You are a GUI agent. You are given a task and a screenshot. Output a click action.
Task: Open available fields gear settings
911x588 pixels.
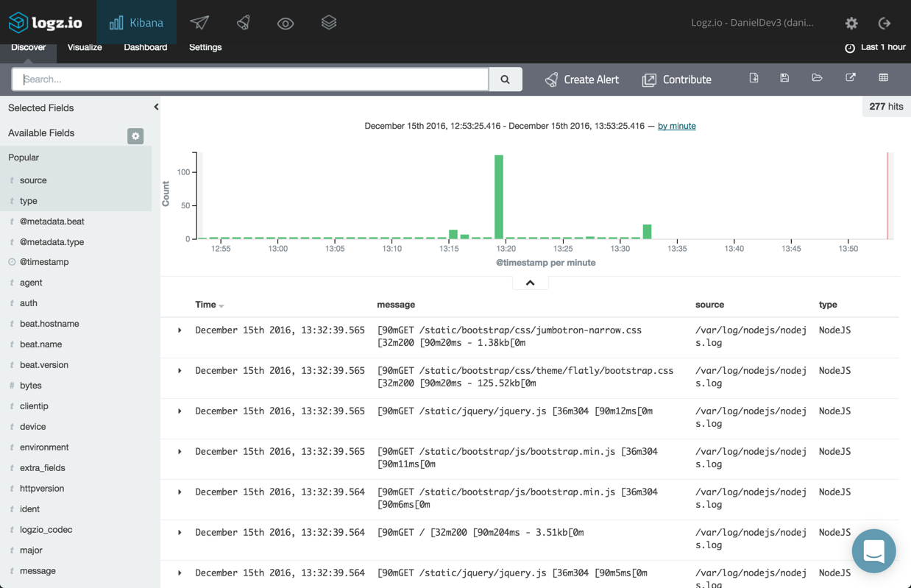135,136
